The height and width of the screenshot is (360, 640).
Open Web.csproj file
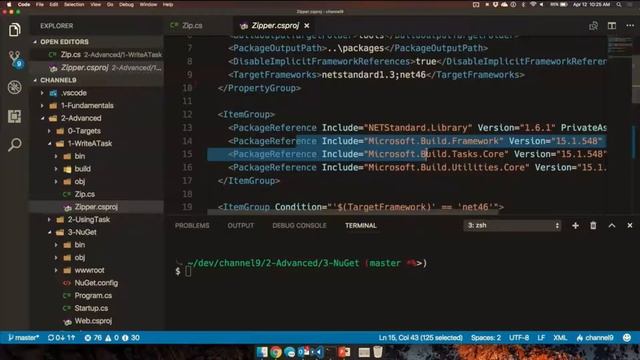(93, 321)
